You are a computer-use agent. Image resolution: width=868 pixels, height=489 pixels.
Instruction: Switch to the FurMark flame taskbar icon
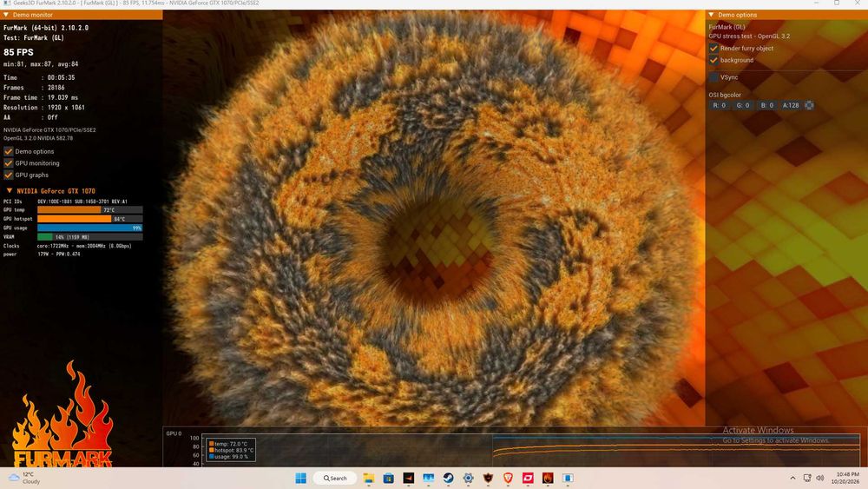[548, 478]
